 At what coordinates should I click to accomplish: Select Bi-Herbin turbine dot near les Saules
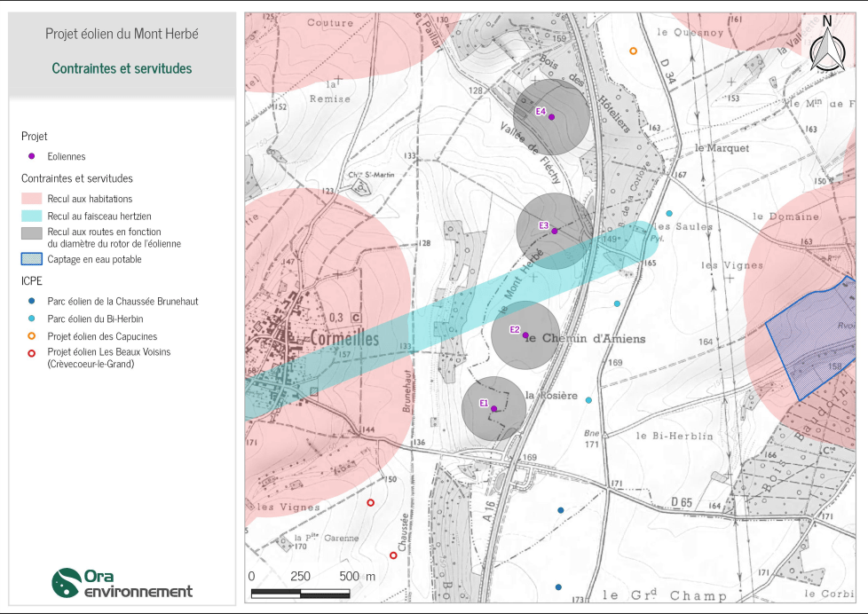pos(669,214)
